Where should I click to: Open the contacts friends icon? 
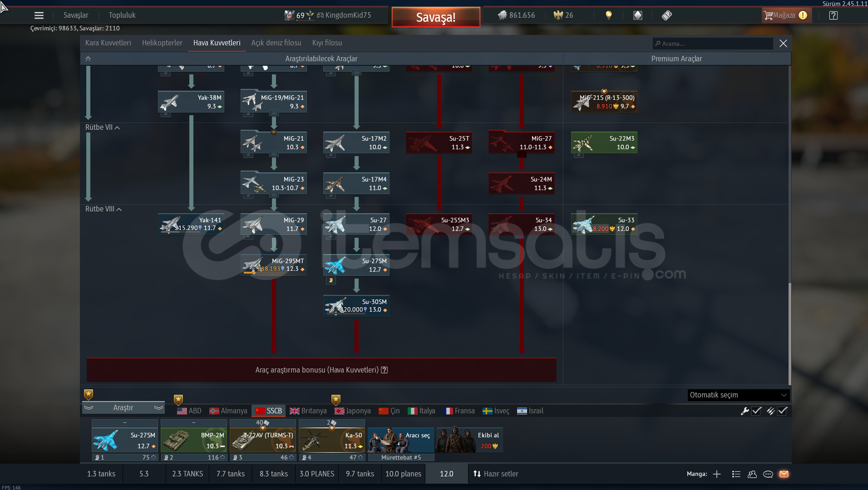click(x=752, y=474)
